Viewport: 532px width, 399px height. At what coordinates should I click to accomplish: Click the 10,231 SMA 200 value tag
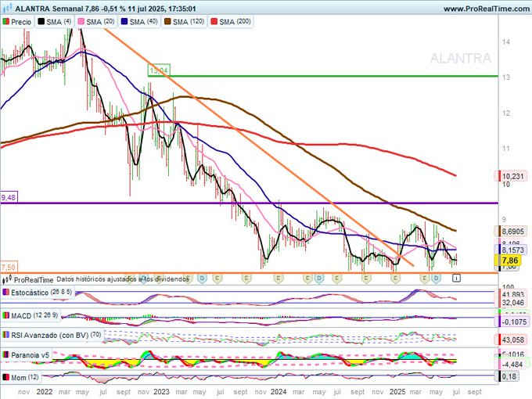pos(512,176)
